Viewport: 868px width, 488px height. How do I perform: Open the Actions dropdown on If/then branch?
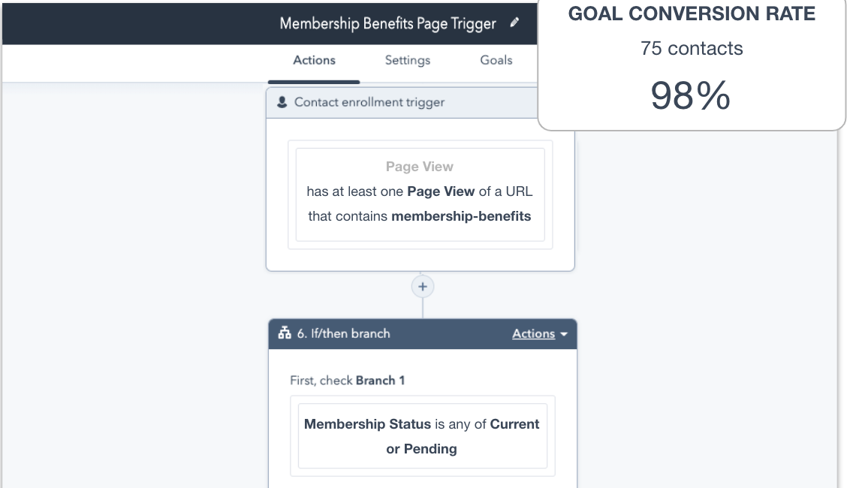pyautogui.click(x=540, y=334)
